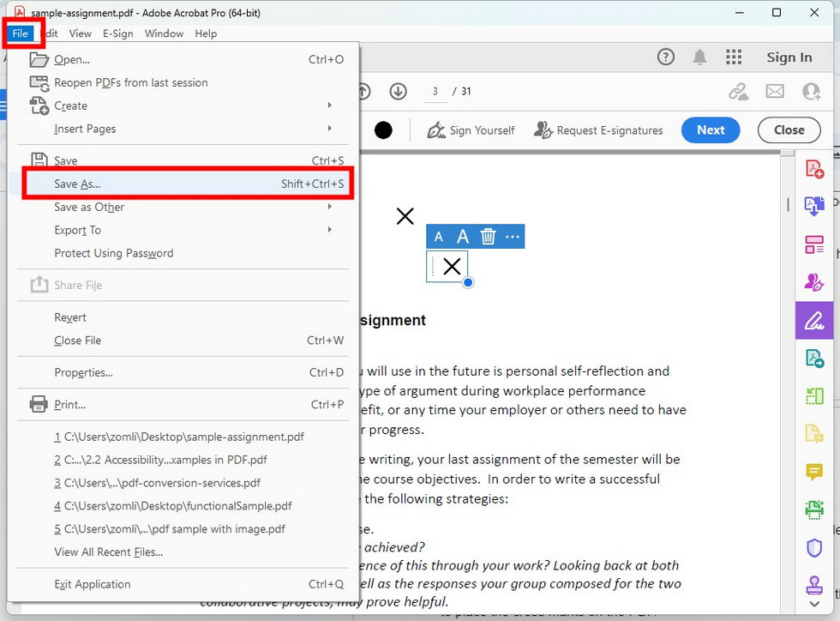The image size is (840, 621).
Task: Select Protect Using Password
Action: 183,253
